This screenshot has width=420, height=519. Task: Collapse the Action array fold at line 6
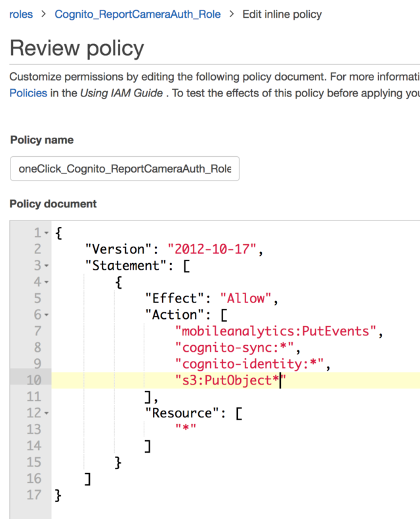pyautogui.click(x=47, y=315)
